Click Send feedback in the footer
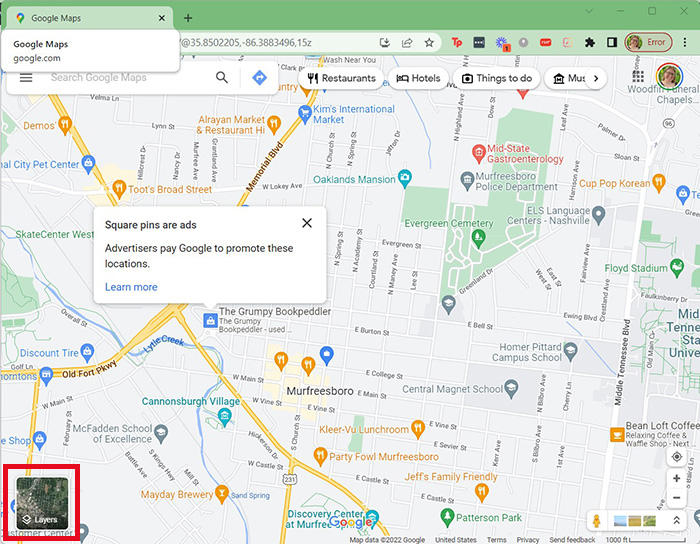 coord(571,540)
